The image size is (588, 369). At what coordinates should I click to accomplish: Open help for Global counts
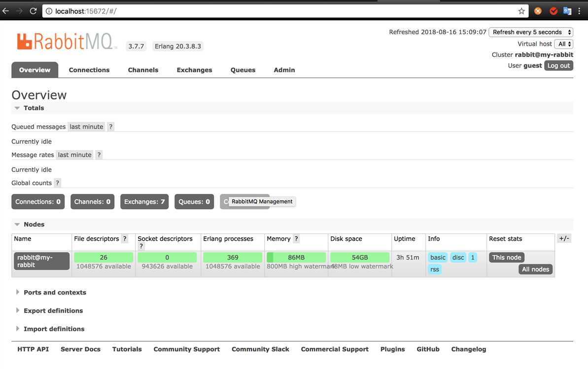[57, 183]
